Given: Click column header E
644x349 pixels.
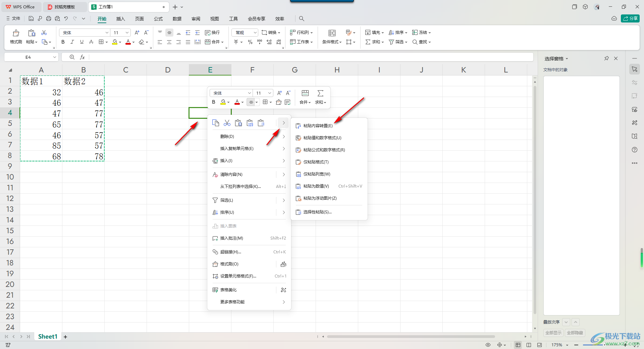Looking at the screenshot, I should coord(210,70).
